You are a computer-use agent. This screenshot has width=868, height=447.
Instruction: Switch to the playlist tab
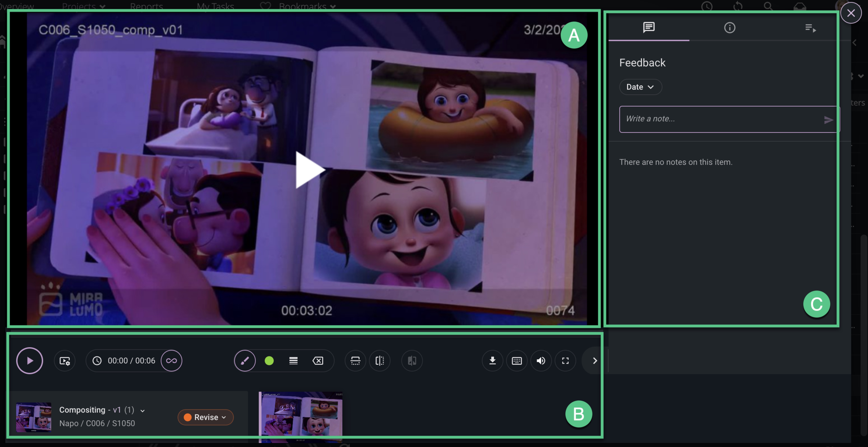coord(810,28)
